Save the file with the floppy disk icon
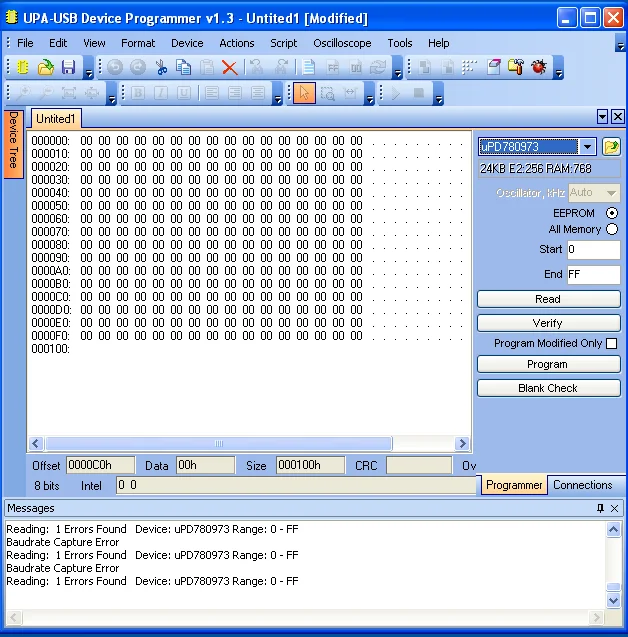This screenshot has width=628, height=637. pyautogui.click(x=69, y=67)
